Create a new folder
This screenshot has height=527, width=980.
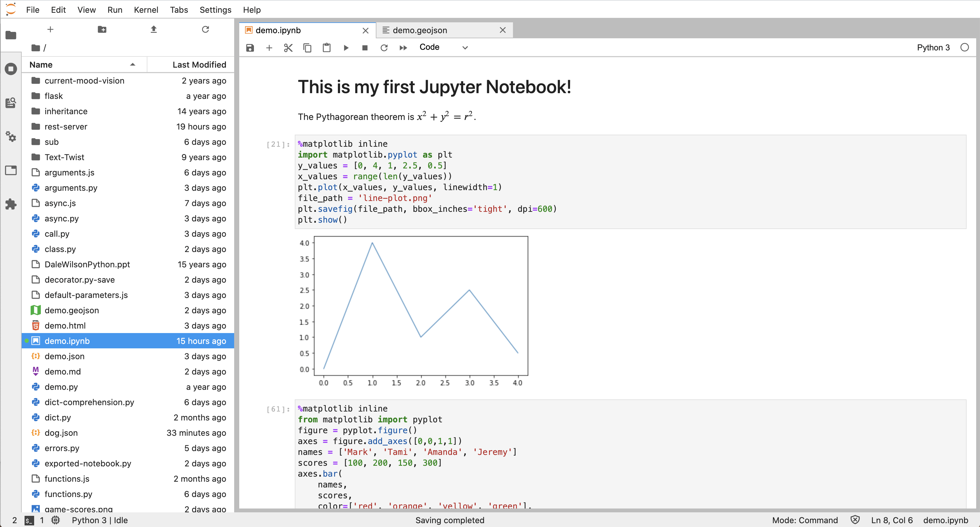tap(101, 29)
